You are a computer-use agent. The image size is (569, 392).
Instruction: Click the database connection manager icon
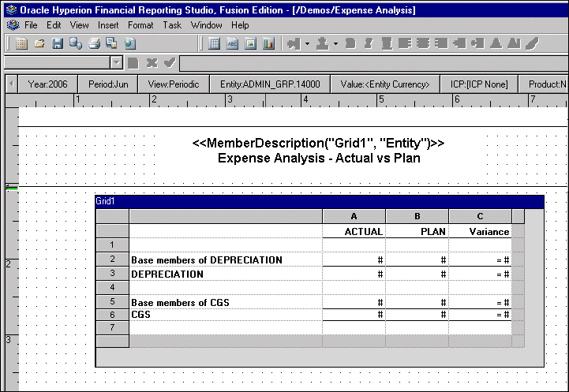coord(76,44)
